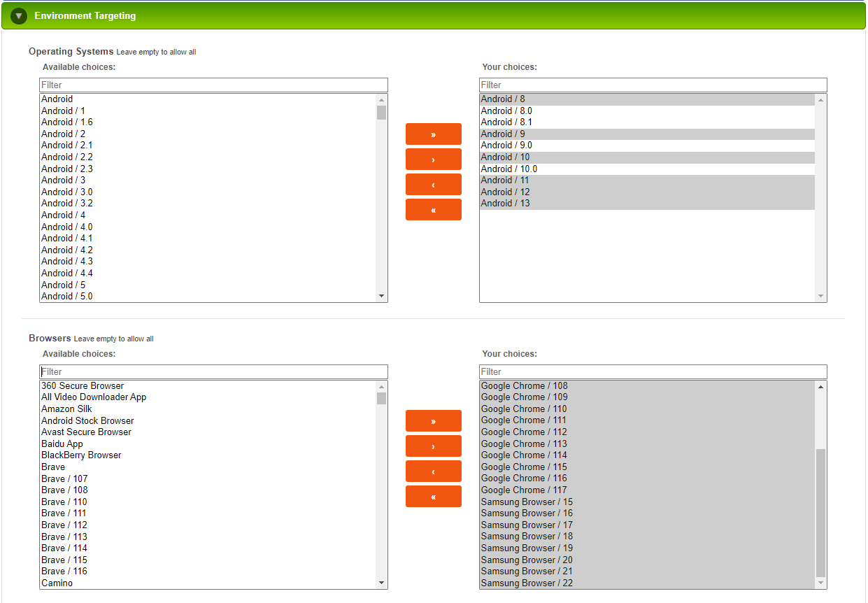
Task: Focus chosen Operating Systems filter field
Action: tap(653, 85)
